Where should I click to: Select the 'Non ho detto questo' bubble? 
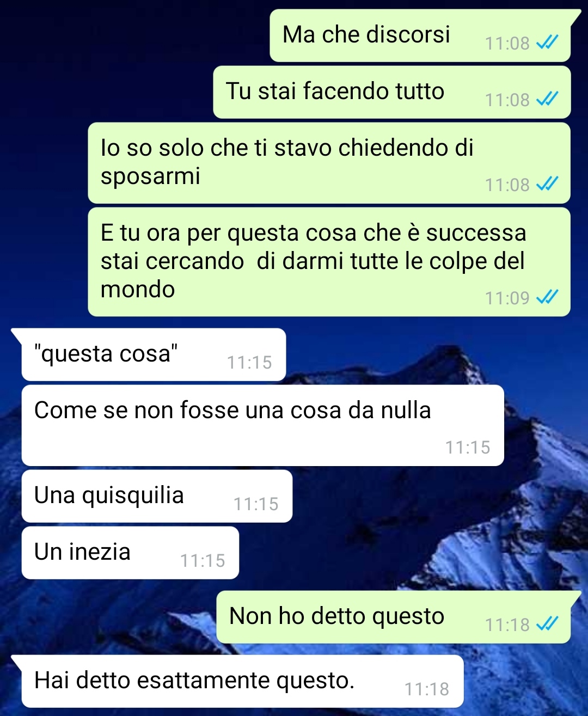394,617
